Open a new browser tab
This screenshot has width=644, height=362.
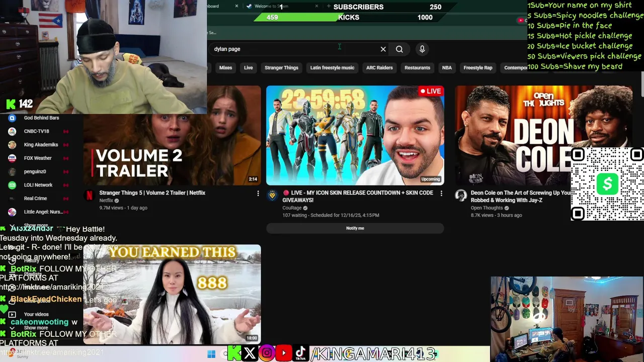pyautogui.click(x=329, y=6)
